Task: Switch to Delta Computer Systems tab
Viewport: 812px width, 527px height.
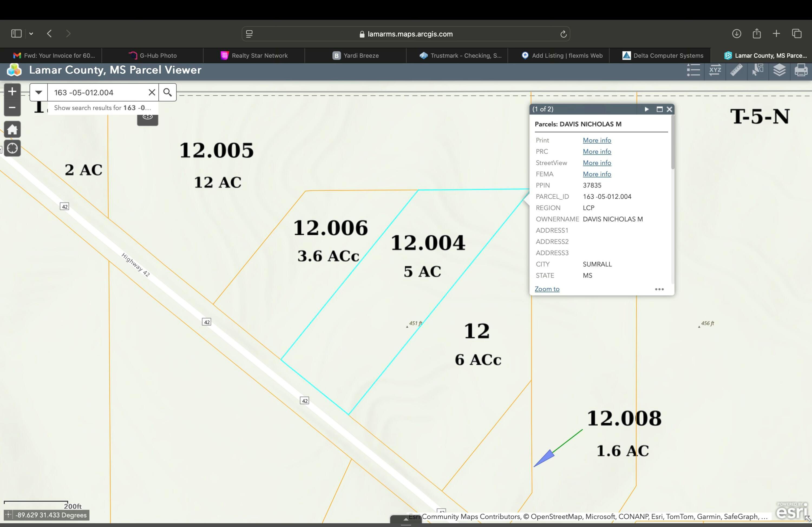Action: 660,55
